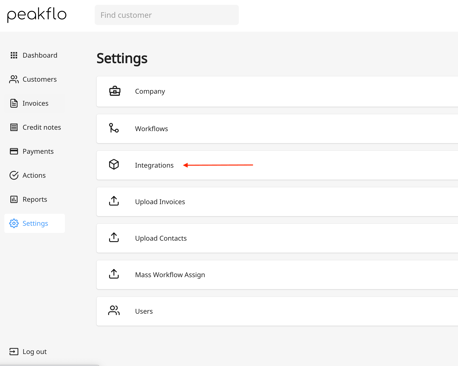This screenshot has height=366, width=458.
Task: Click the Payments card icon
Action: click(x=14, y=151)
